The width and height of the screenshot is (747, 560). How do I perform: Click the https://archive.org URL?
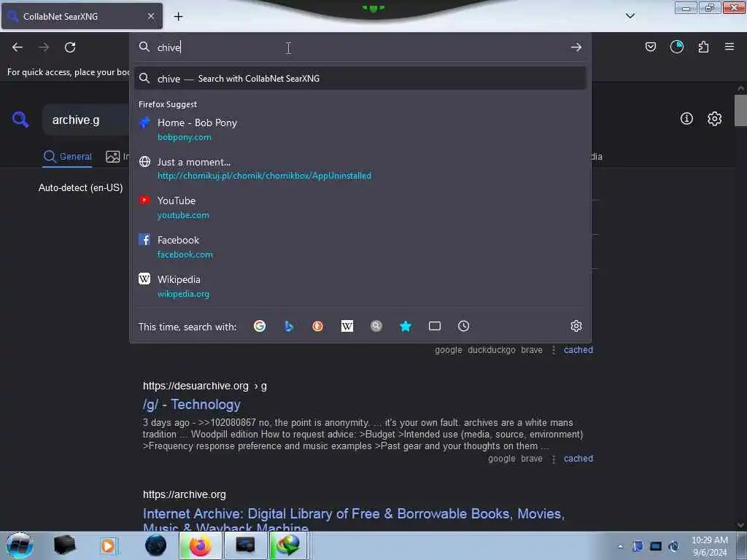coord(185,495)
